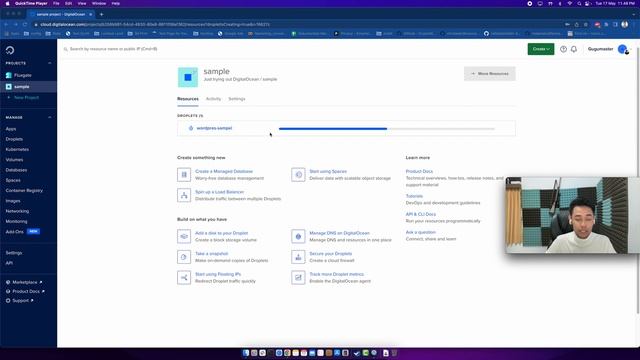Click the sample project square icon
Screen dimensions: 640x360
click(188, 77)
